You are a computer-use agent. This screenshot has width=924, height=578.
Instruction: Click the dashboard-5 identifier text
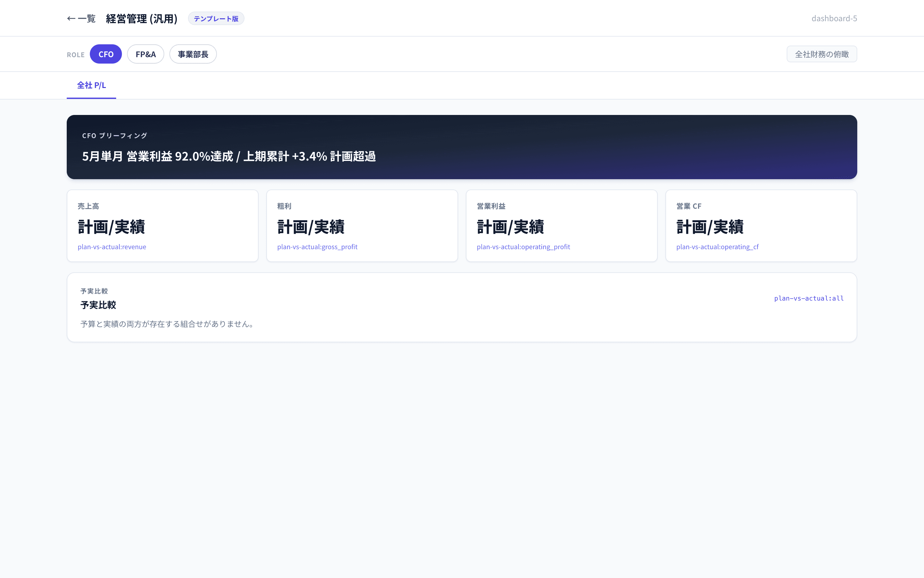coord(834,18)
